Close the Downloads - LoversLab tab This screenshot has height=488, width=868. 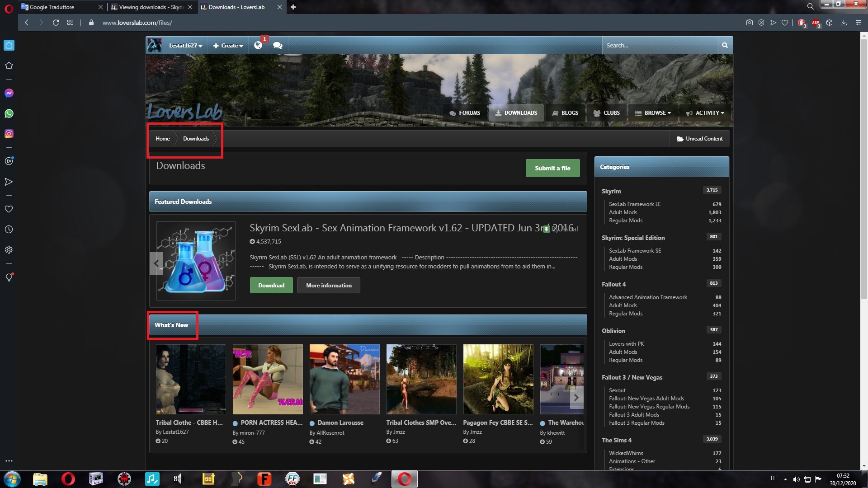point(279,7)
